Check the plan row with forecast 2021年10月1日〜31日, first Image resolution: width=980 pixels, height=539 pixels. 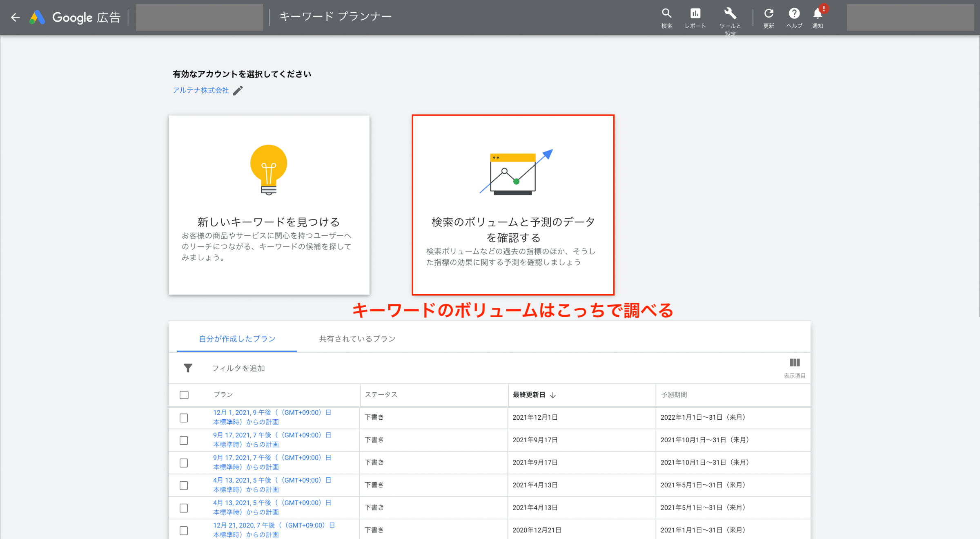pyautogui.click(x=184, y=441)
